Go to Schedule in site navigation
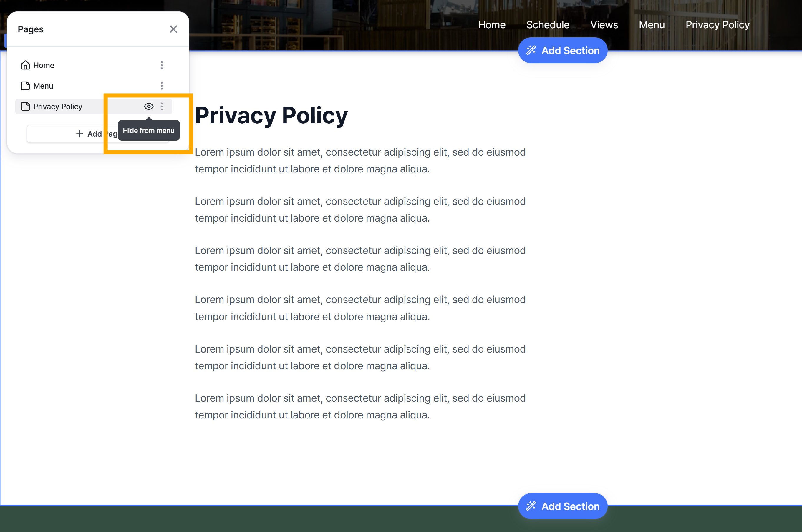This screenshot has height=532, width=802. click(548, 25)
